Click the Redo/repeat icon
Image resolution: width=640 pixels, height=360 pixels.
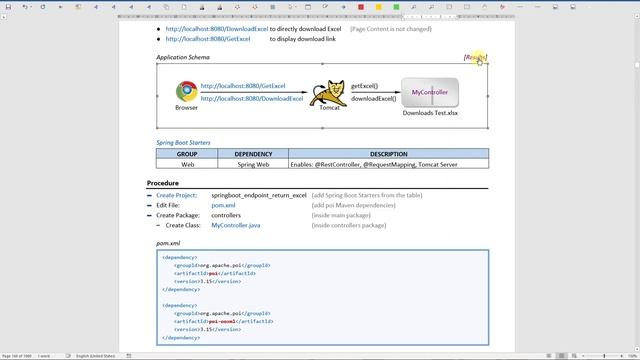point(43,7)
